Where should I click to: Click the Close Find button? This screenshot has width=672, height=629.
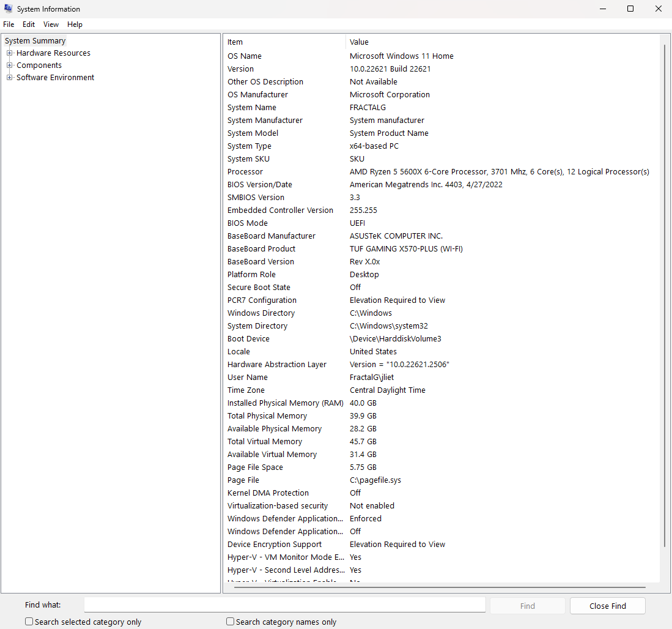(608, 606)
